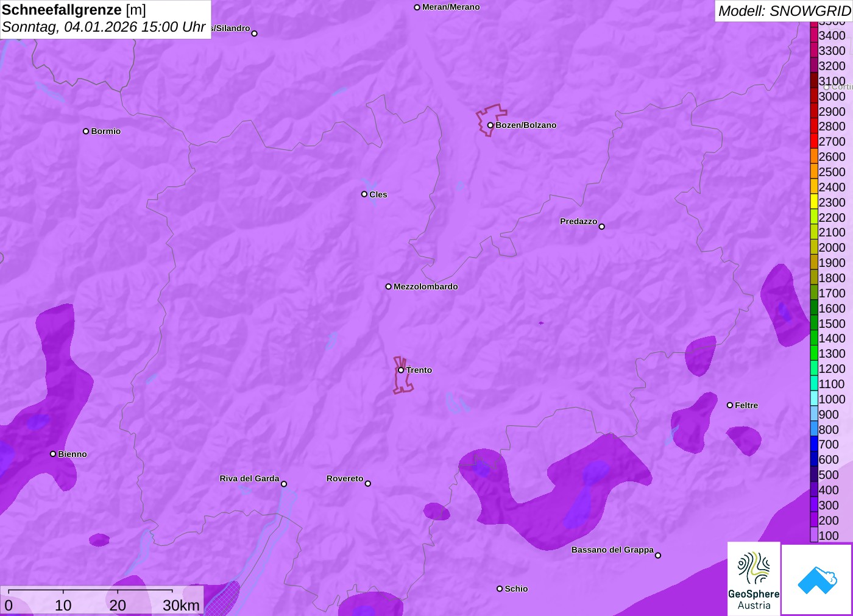Click the Cles marker dot

tap(364, 194)
